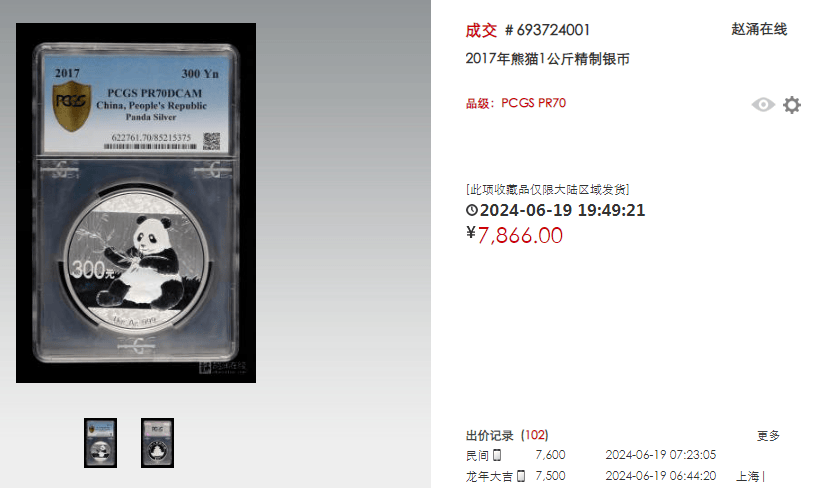Select the first coin front thumbnail
Screen dimensions: 813x488
pyautogui.click(x=101, y=443)
